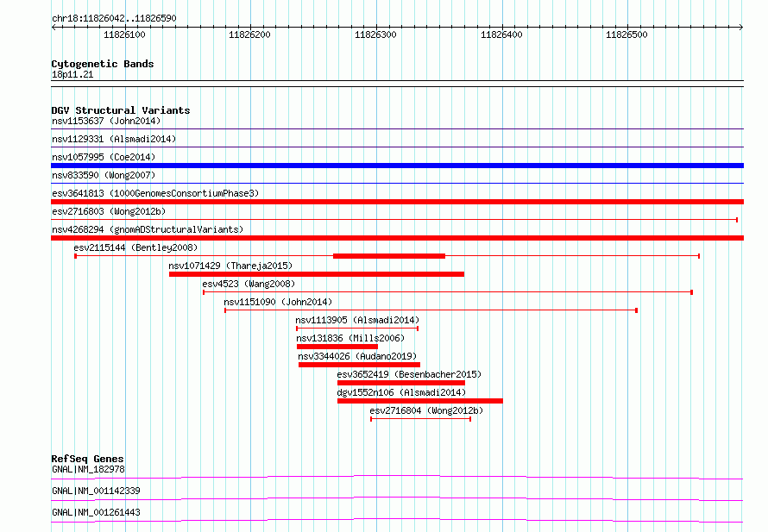Click the thick red esv3641813 bar

[x=397, y=202]
